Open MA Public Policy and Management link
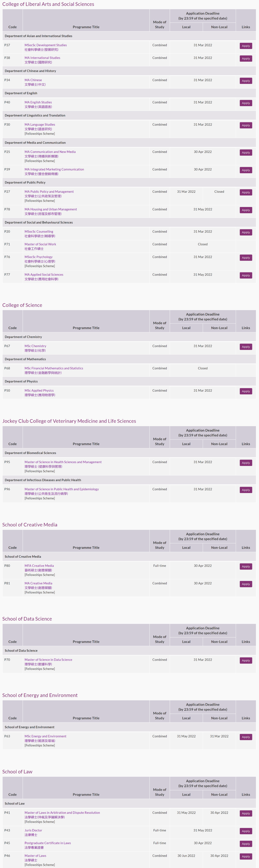259x868 pixels. point(49,192)
